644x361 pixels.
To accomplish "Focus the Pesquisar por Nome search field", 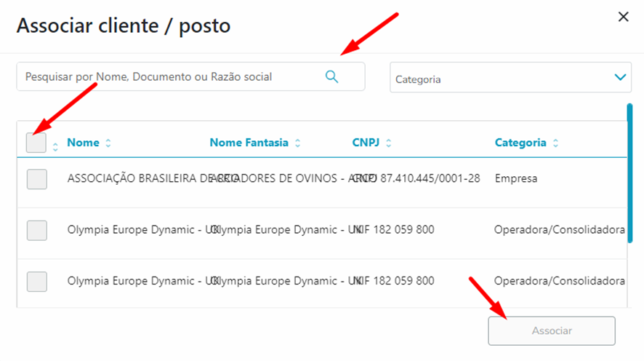I will point(190,76).
